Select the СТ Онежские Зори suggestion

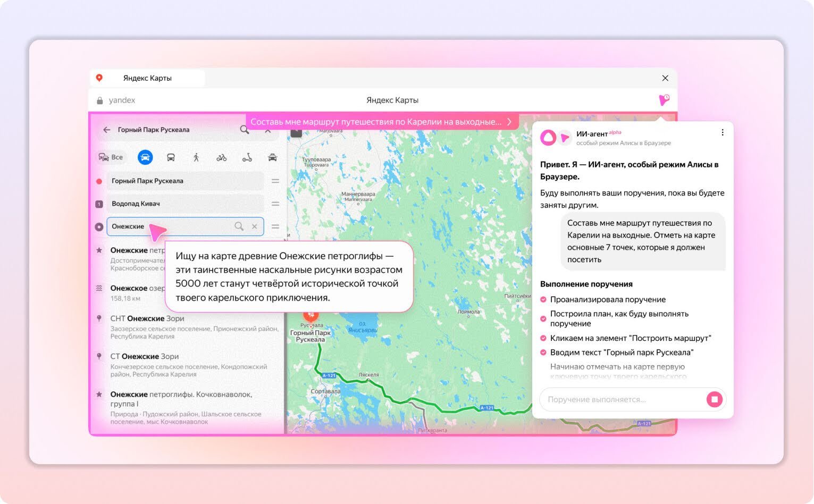pos(187,365)
